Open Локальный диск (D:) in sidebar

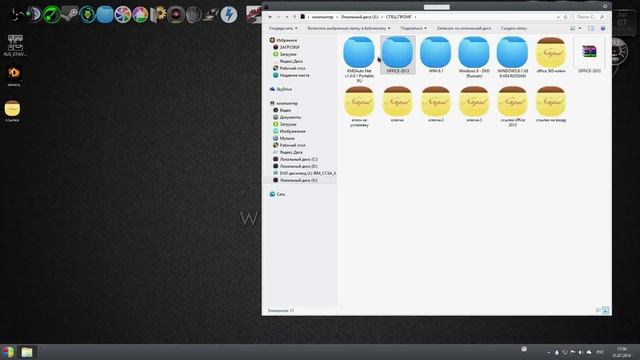[x=295, y=166]
